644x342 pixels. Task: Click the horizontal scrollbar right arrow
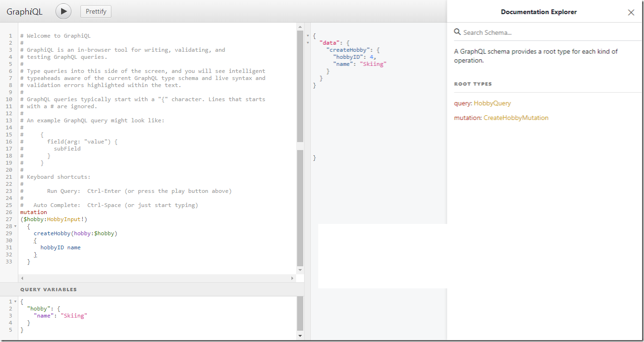[293, 278]
